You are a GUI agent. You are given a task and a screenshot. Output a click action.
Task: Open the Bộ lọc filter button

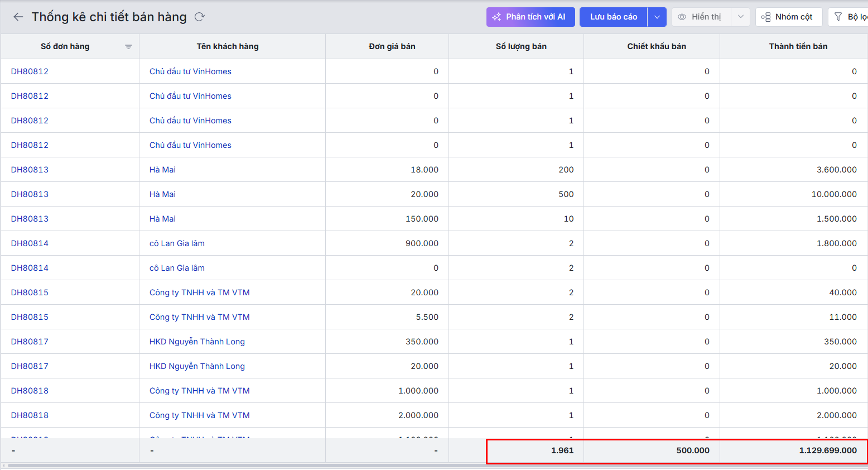(849, 17)
